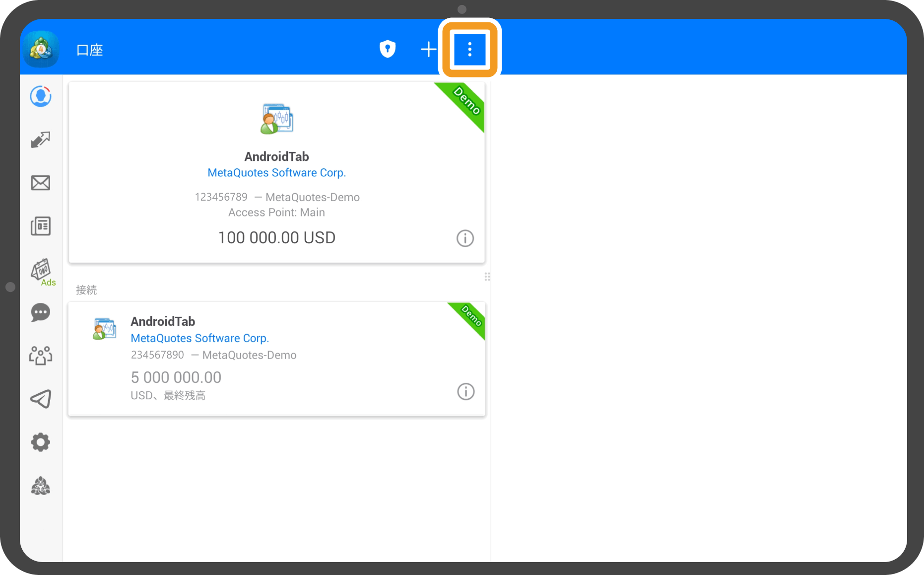Open the trade arrows sidebar icon

tap(41, 140)
